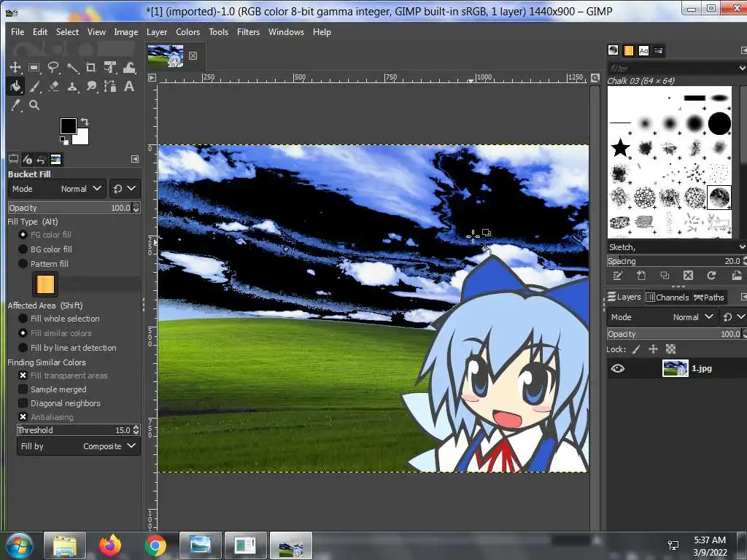Open the Fonts tab in brushes dock

[643, 50]
